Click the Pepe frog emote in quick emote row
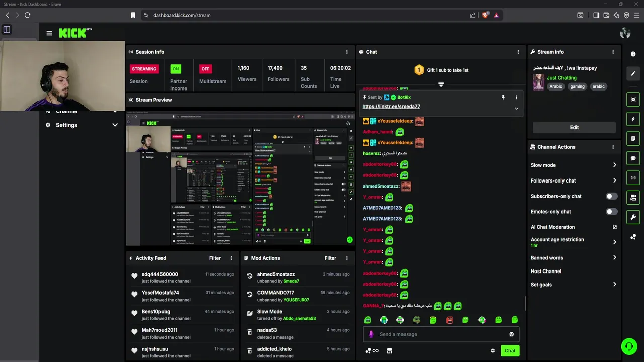Screen dimensions: 644x362 click(417, 320)
